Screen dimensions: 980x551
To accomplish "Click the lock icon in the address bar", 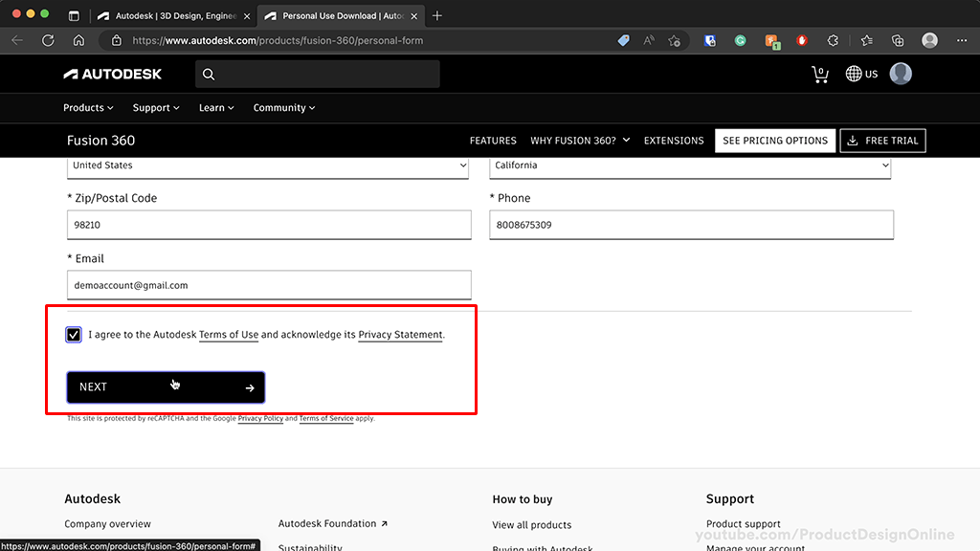I will pyautogui.click(x=116, y=40).
